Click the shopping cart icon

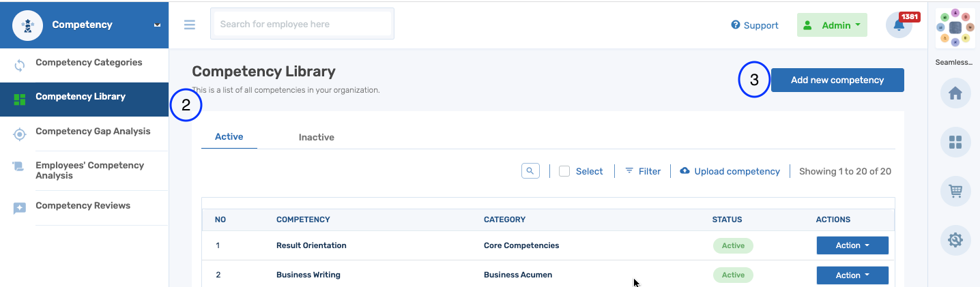(x=955, y=192)
